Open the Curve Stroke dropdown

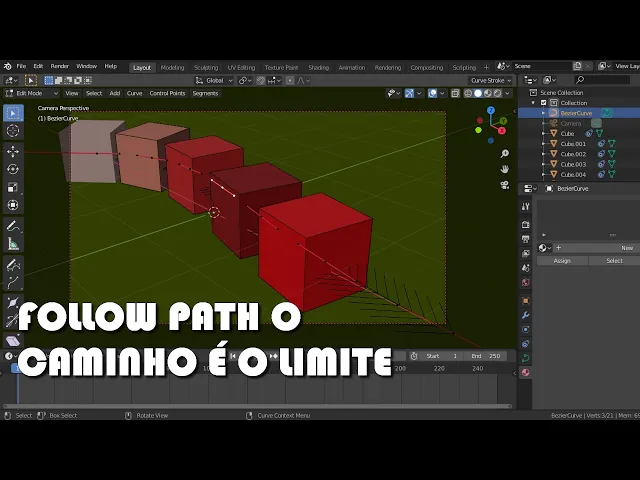point(491,80)
